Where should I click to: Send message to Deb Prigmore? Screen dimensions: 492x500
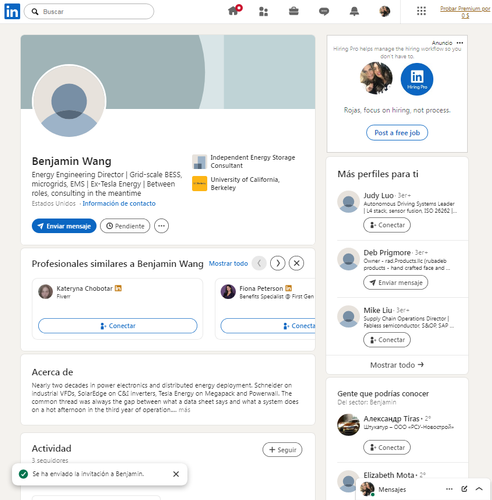click(x=395, y=283)
